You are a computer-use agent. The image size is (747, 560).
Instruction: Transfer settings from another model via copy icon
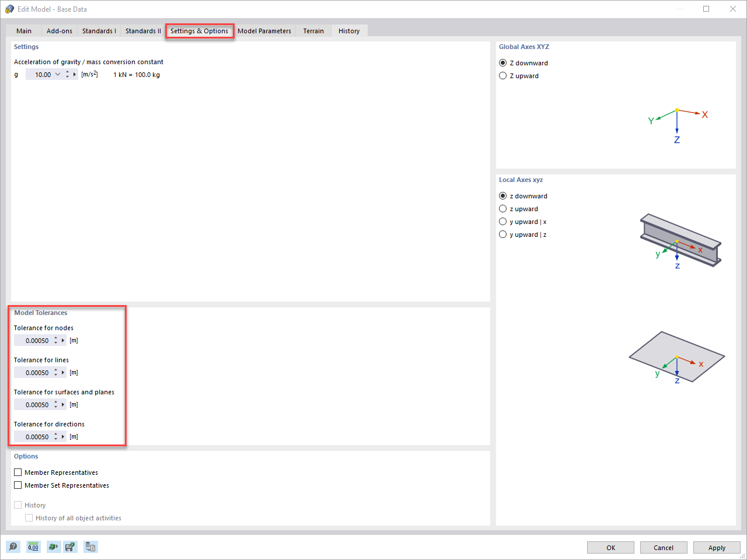90,547
